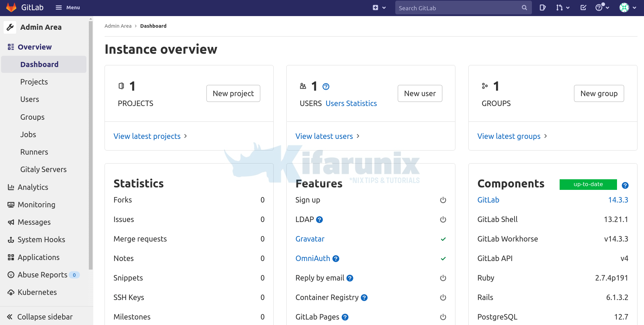Select Projects under Overview sidebar
The image size is (644, 325).
pos(34,82)
